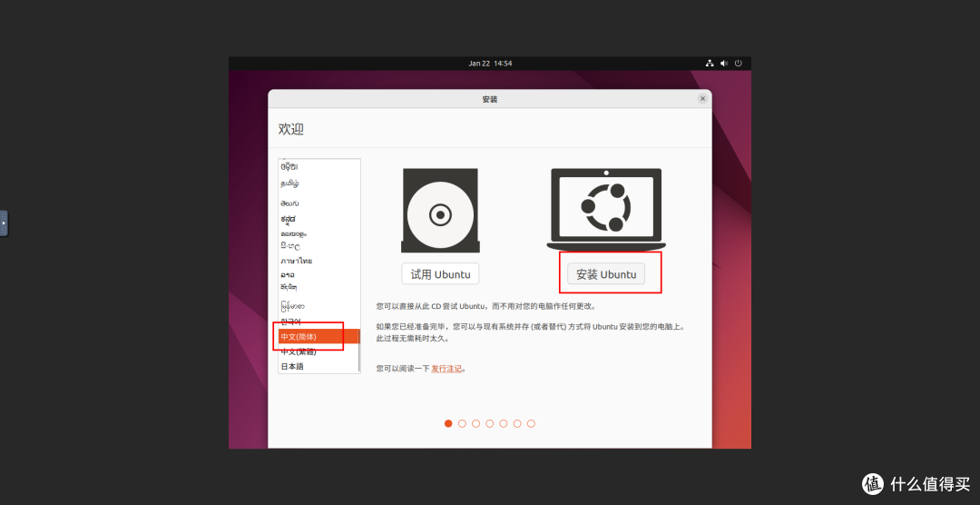Select 한국어 in the language list
The width and height of the screenshot is (980, 505).
coord(318,322)
